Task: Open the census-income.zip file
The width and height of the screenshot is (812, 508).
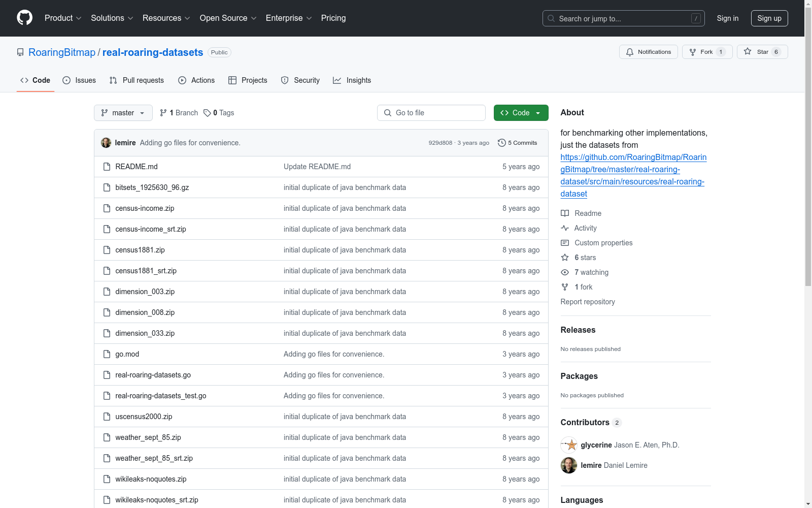Action: click(145, 208)
